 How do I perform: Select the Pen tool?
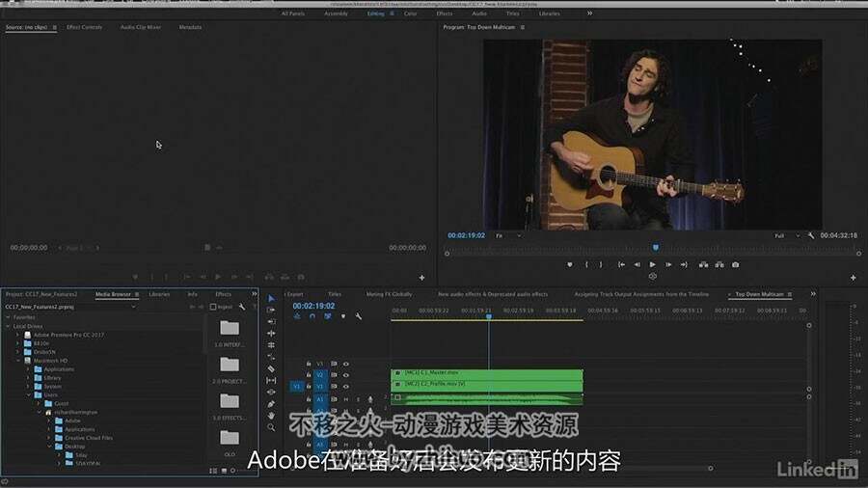[271, 404]
